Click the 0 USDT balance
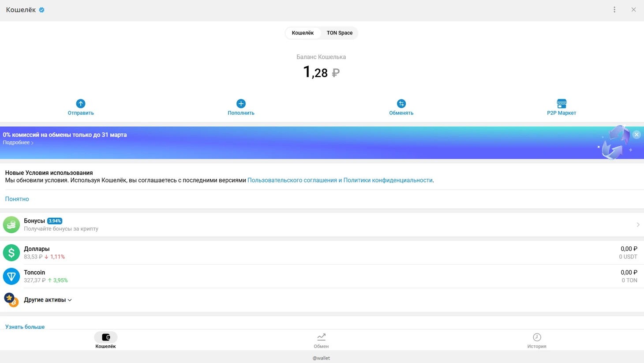This screenshot has width=644, height=363. [628, 257]
